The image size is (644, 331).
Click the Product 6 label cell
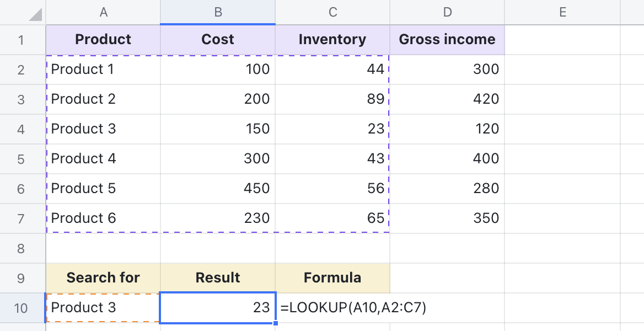[x=103, y=218]
